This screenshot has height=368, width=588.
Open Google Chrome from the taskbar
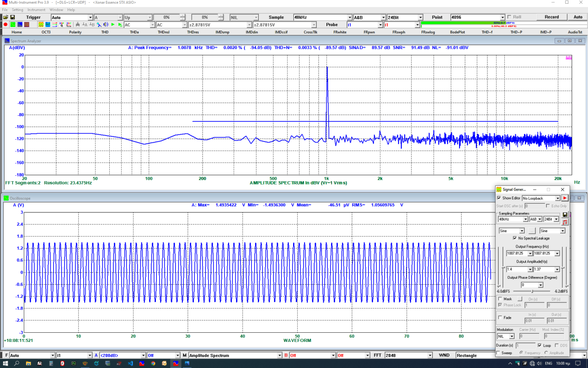[153, 363]
